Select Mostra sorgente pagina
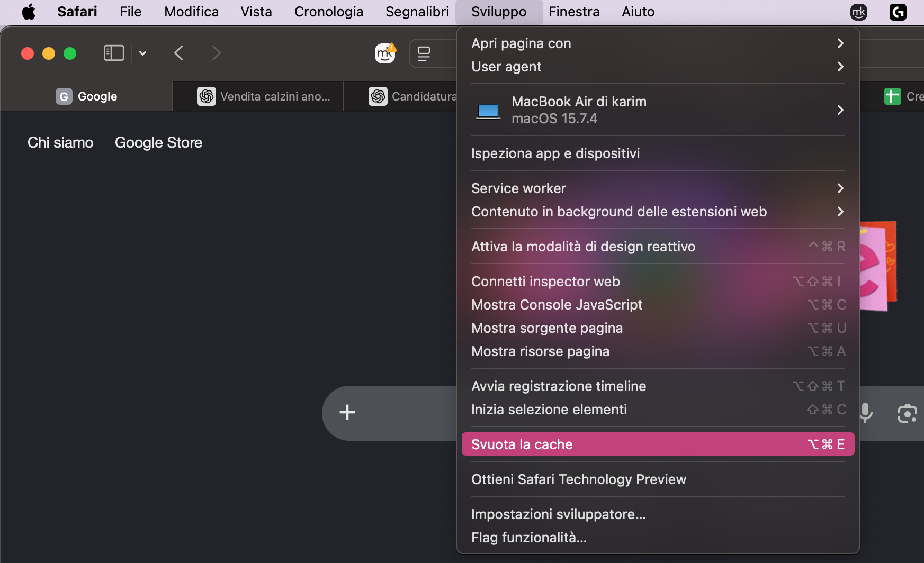This screenshot has height=563, width=924. click(658, 328)
